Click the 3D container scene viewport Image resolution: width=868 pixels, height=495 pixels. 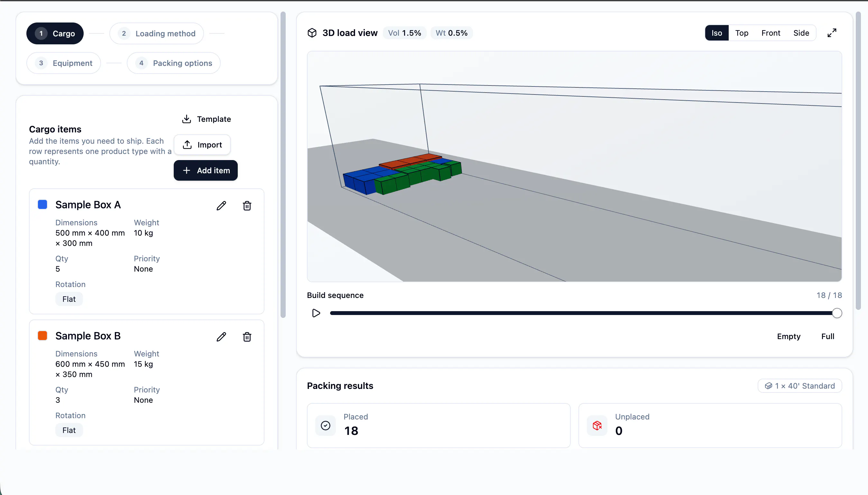(x=574, y=166)
